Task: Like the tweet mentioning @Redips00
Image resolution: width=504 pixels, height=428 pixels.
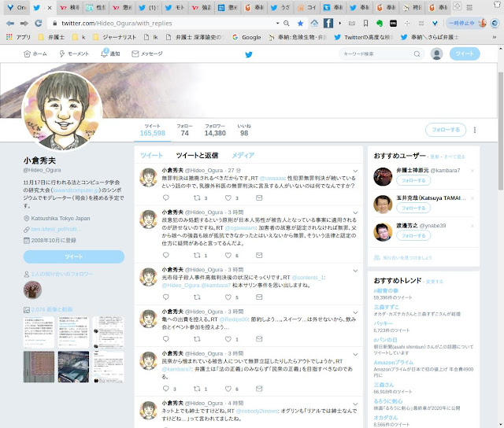Action: 228,339
